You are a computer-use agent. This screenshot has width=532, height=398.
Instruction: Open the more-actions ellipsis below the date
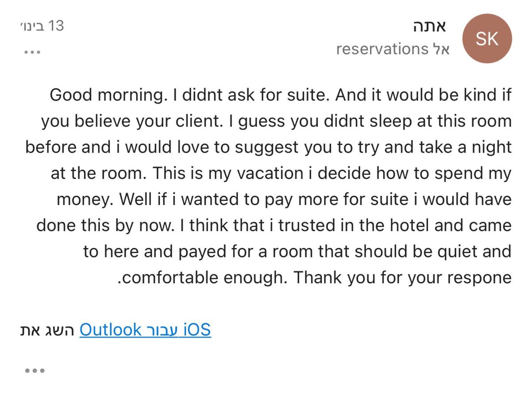[32, 52]
